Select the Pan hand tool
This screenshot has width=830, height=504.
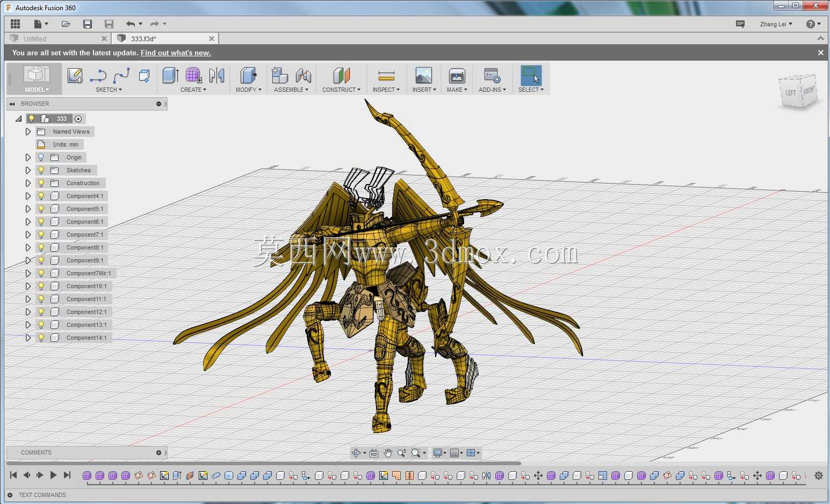pyautogui.click(x=388, y=453)
